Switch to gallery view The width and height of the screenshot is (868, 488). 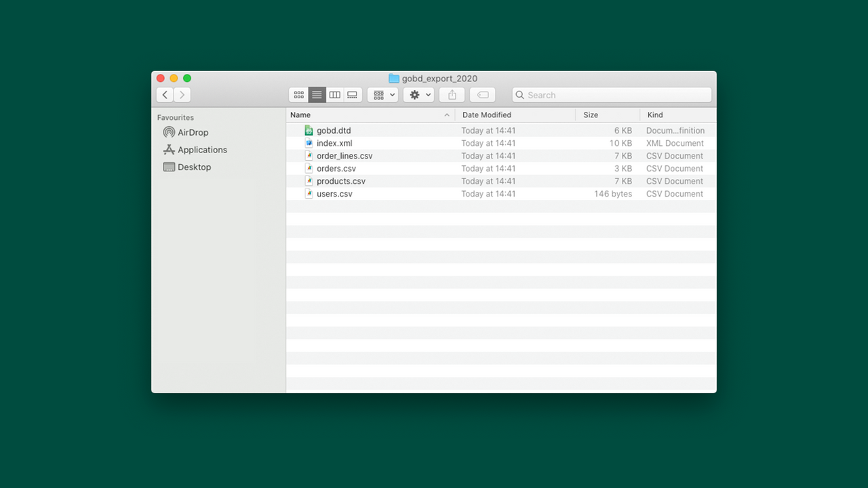[352, 94]
